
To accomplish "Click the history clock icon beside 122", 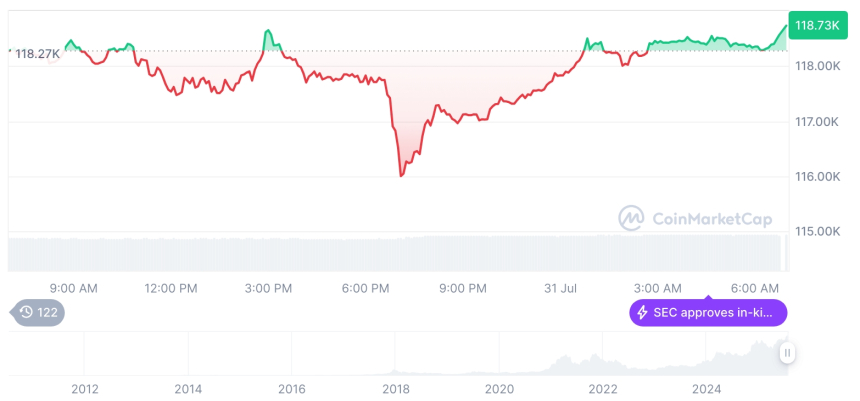I will 25,313.
